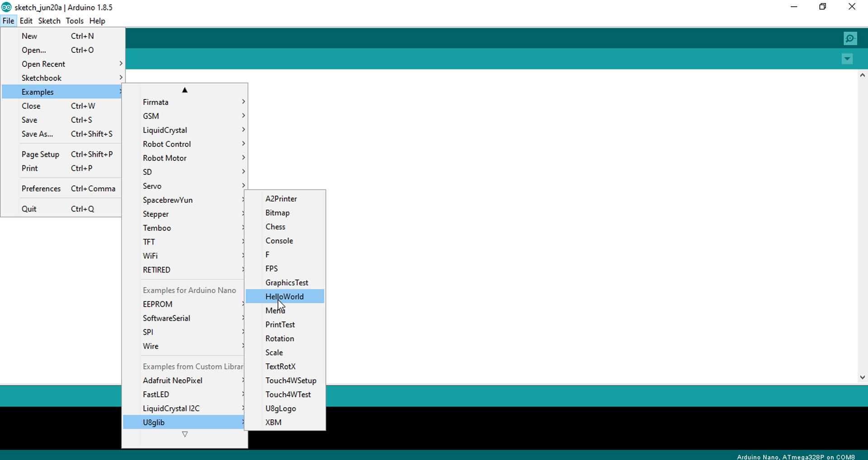Open the Rotation example
This screenshot has width=868, height=460.
click(x=285, y=339)
